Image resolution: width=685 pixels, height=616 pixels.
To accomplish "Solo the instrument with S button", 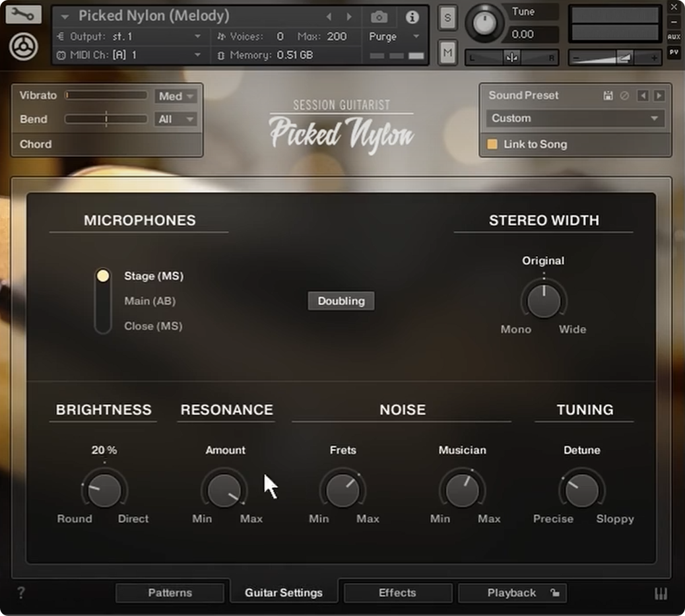I will tap(447, 18).
